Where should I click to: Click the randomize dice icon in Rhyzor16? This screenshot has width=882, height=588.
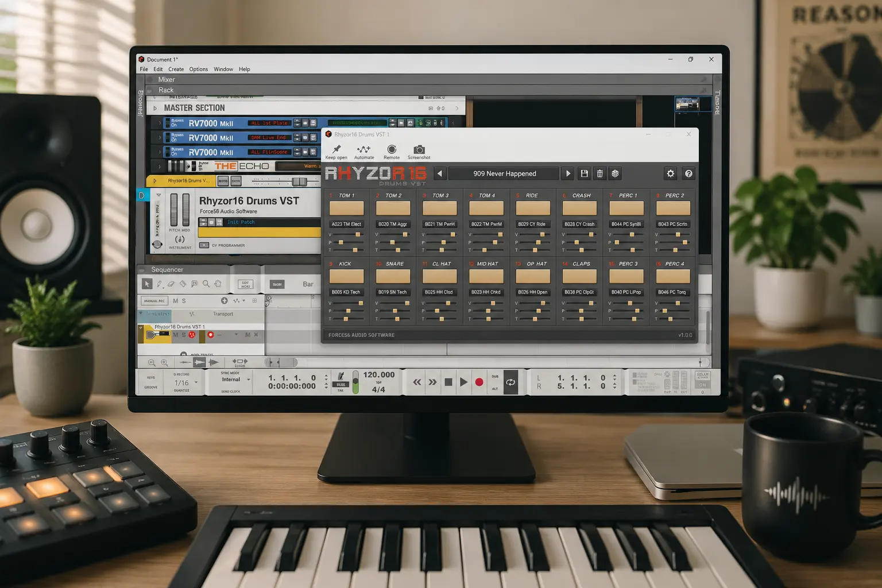[x=615, y=173]
